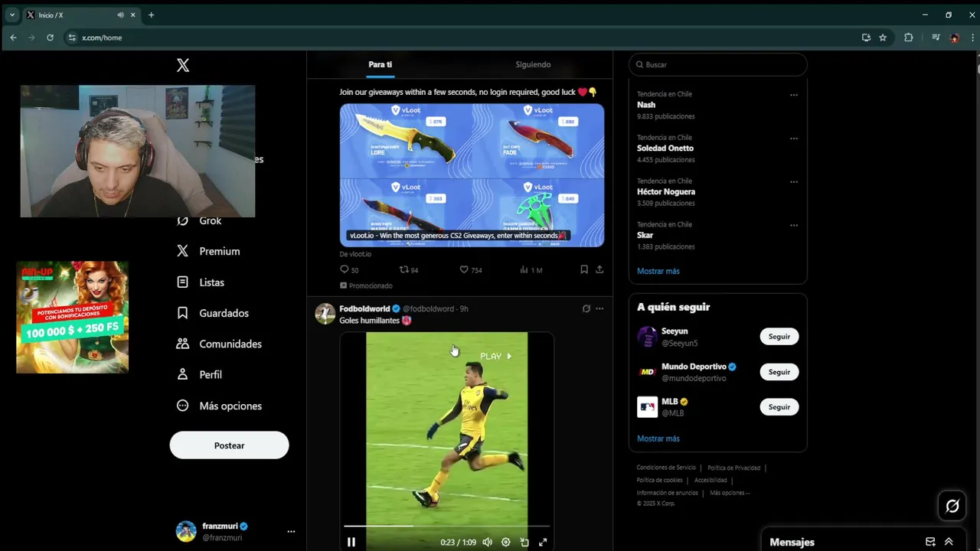Open Grok from sidebar
The width and height of the screenshot is (980, 551).
click(x=199, y=220)
